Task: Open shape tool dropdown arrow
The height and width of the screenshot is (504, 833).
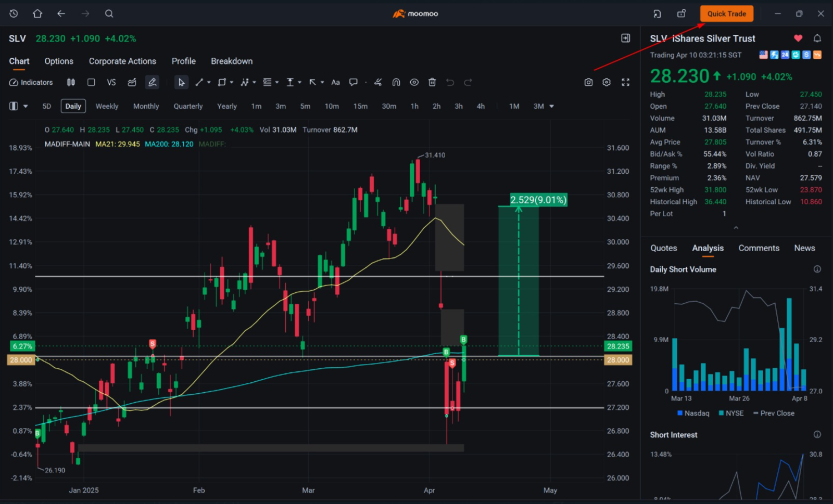Action: click(232, 82)
